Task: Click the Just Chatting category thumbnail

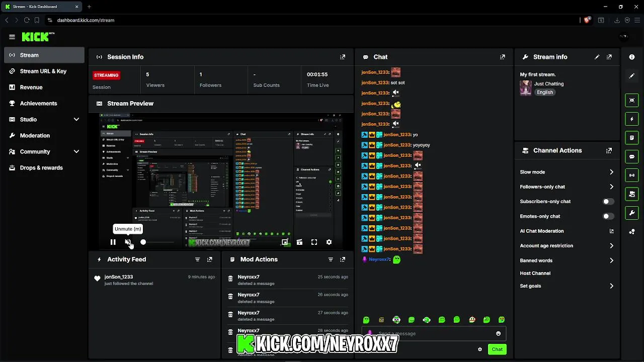Action: click(x=526, y=88)
